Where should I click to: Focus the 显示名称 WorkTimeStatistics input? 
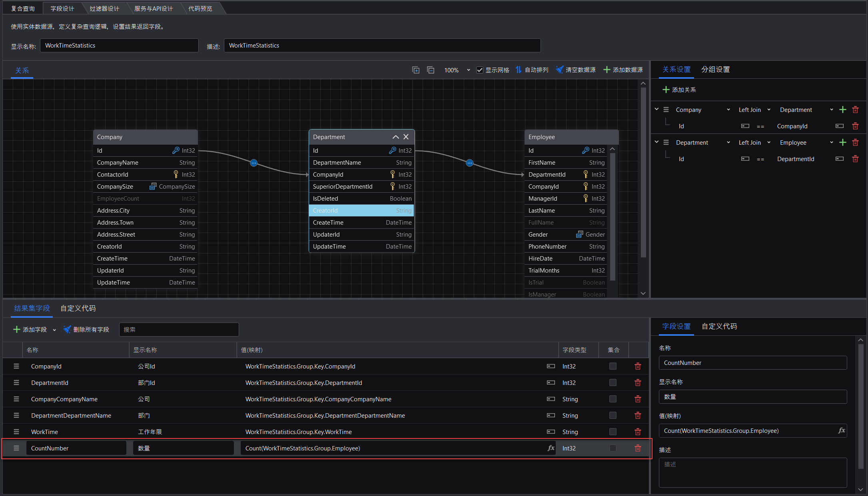pyautogui.click(x=119, y=45)
